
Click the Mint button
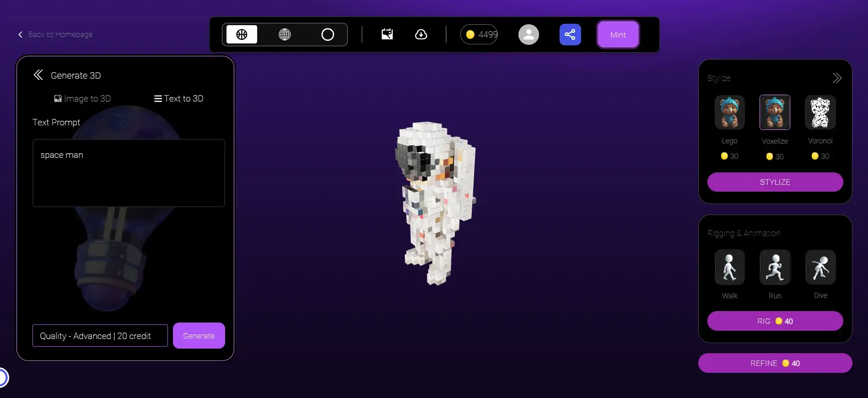click(x=618, y=35)
